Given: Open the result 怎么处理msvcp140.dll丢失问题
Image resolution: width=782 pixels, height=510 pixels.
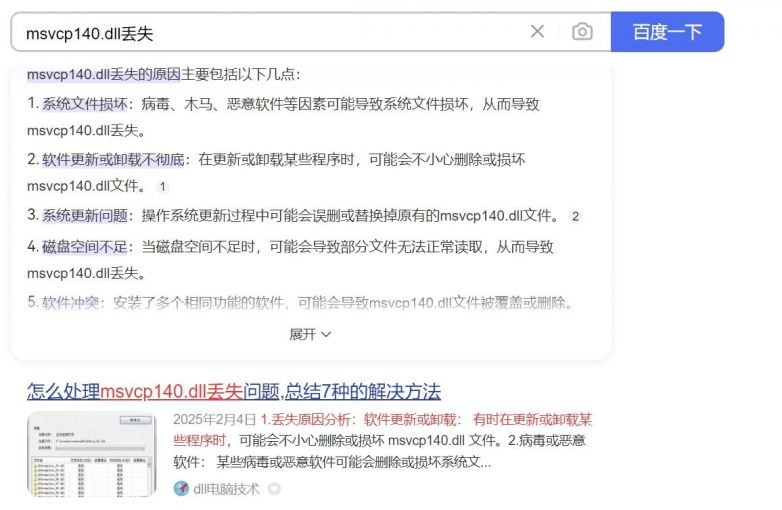Looking at the screenshot, I should [234, 391].
